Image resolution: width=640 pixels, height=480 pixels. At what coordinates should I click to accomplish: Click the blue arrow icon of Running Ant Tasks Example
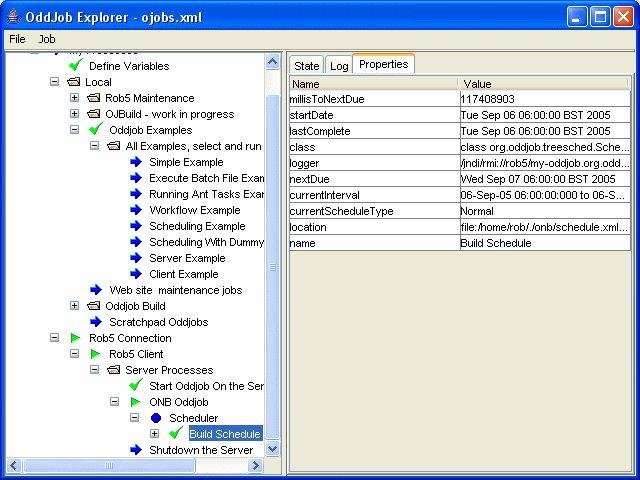(x=136, y=194)
